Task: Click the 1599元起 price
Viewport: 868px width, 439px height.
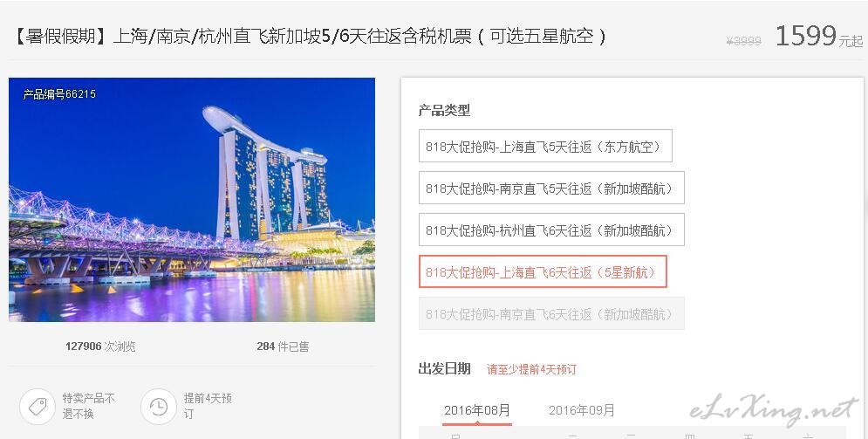Action: 819,36
